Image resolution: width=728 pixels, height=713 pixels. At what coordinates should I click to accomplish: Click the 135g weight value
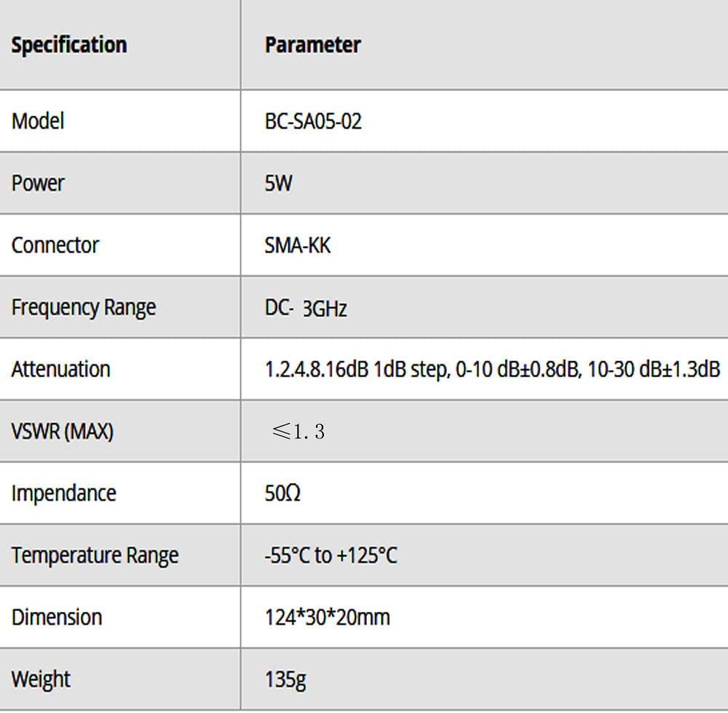(285, 679)
